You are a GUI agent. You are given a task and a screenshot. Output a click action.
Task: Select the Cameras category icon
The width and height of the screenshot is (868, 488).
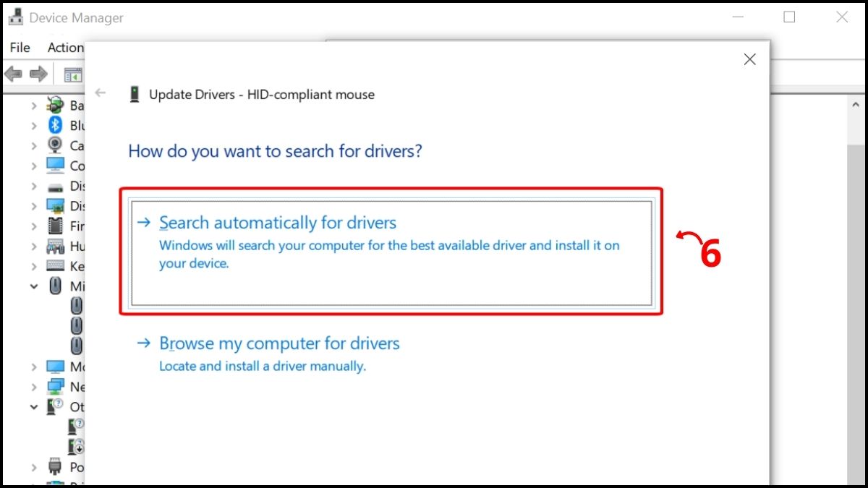(56, 145)
